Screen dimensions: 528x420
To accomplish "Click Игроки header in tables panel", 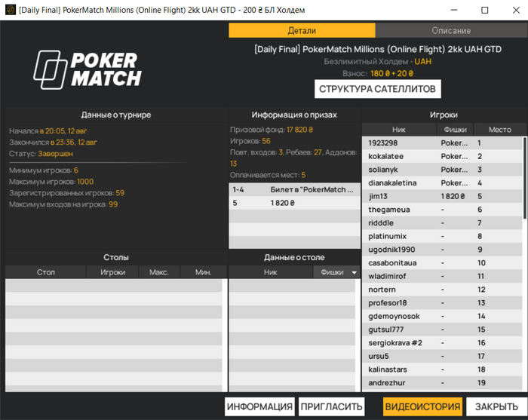I will (112, 272).
